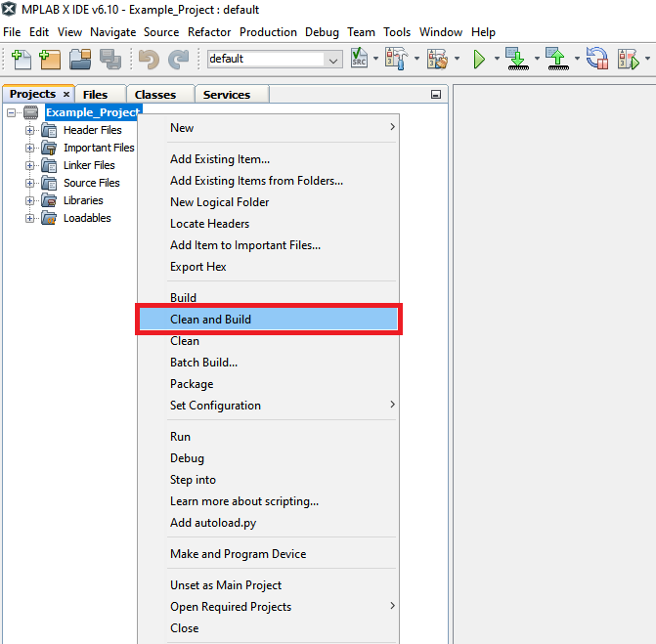
Task: Expand the Important Files node
Action: pyautogui.click(x=29, y=148)
